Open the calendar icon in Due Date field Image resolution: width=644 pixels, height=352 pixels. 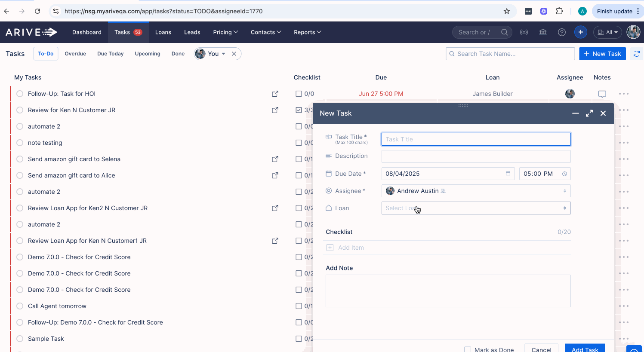[508, 174]
